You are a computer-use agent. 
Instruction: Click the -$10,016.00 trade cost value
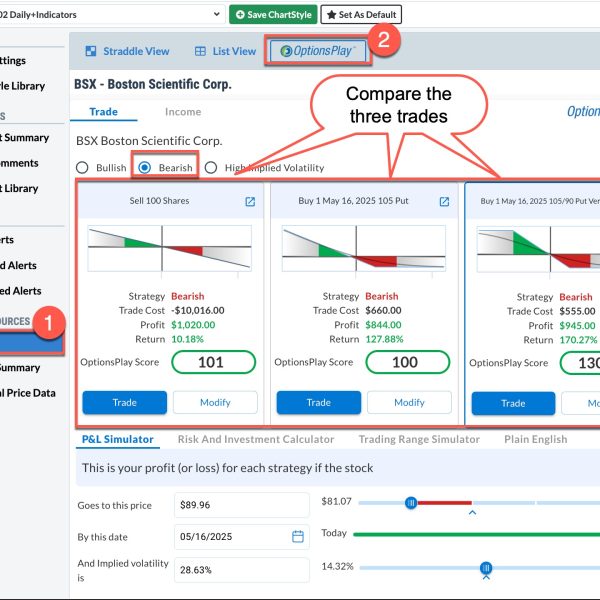(x=198, y=310)
